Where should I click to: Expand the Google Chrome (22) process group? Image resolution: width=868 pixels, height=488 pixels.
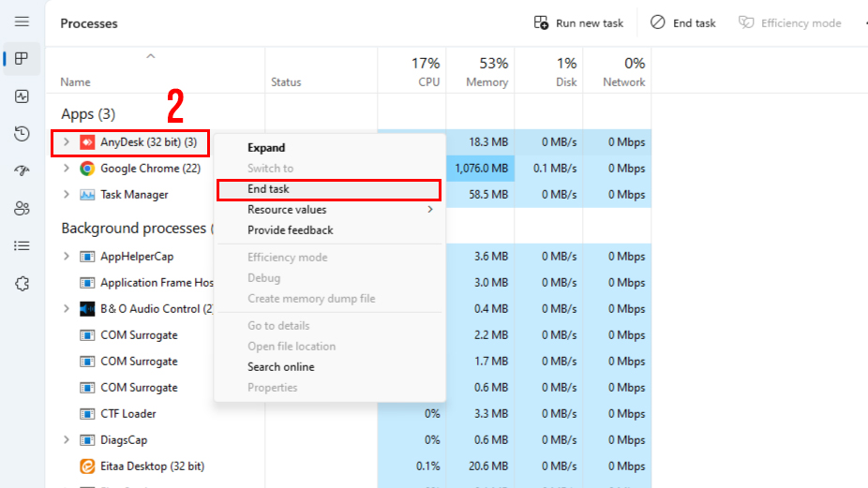[x=67, y=169]
